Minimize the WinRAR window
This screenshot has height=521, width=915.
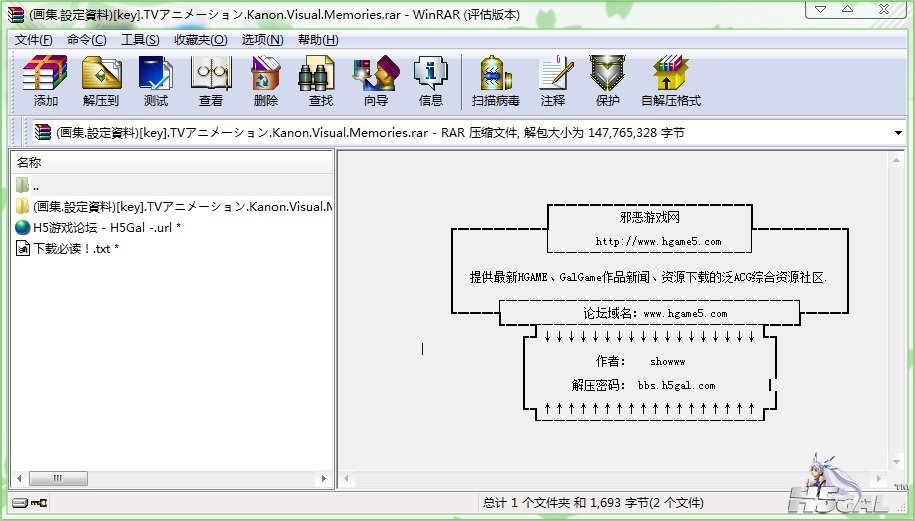[820, 9]
